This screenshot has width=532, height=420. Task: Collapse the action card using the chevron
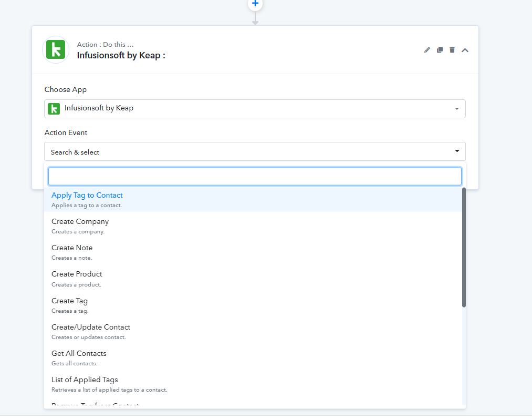click(x=465, y=50)
